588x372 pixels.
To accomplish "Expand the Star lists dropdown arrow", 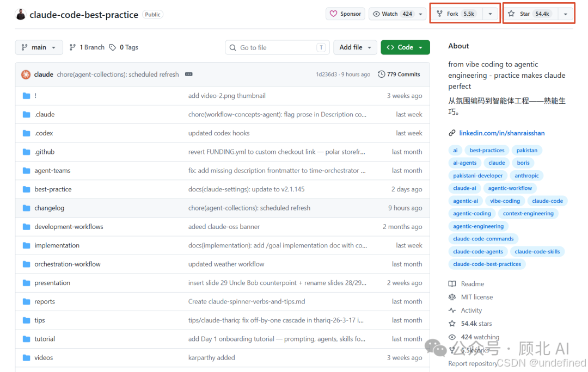I will 566,14.
